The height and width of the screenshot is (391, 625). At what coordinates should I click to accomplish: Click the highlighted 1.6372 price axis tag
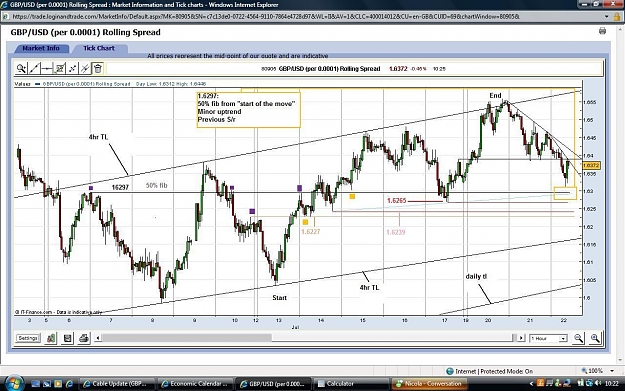(x=591, y=165)
